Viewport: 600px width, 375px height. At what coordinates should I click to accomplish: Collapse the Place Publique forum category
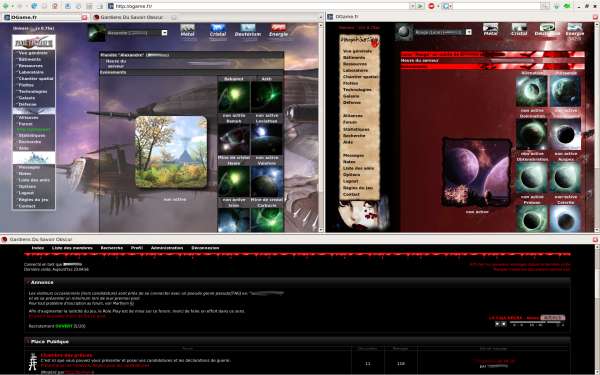coord(28,341)
